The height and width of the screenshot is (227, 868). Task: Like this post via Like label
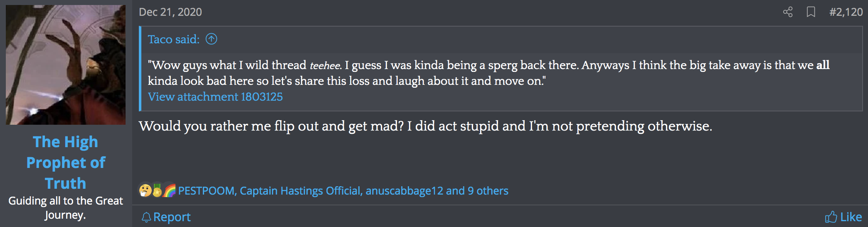point(851,217)
